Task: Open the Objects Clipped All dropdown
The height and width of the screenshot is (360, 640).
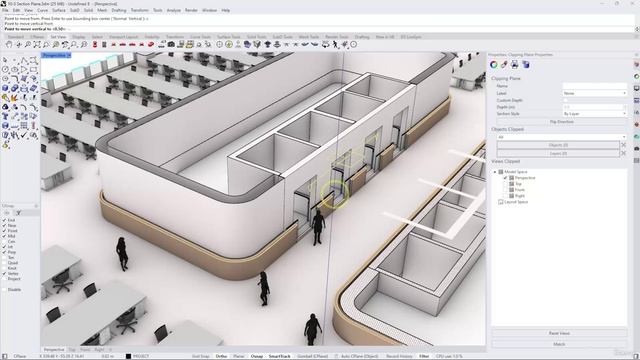Action: (562, 137)
